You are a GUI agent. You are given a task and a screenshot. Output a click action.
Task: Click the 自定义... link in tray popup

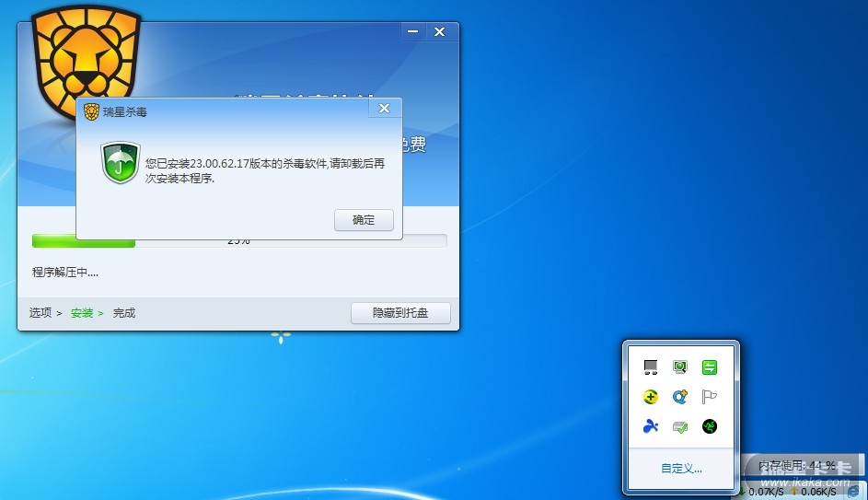(x=681, y=469)
